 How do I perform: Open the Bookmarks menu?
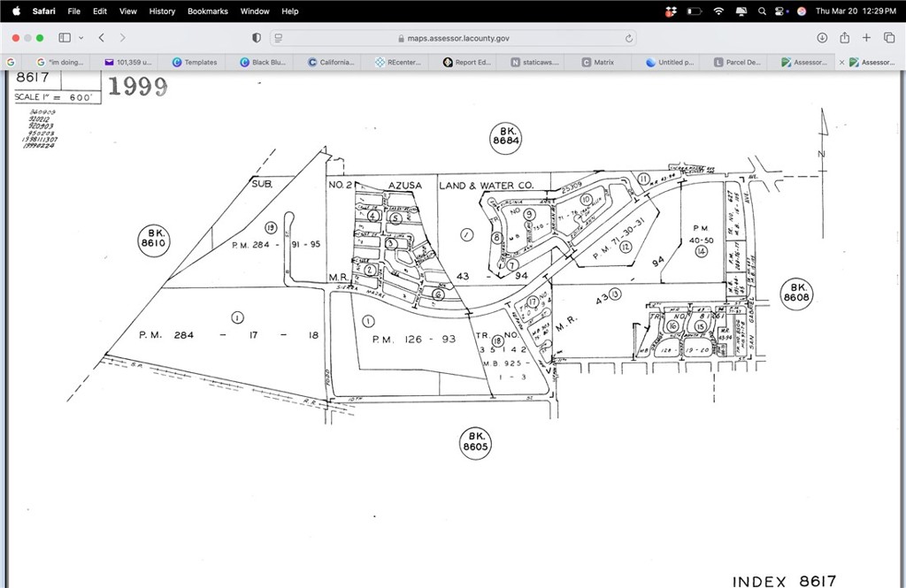tap(207, 11)
